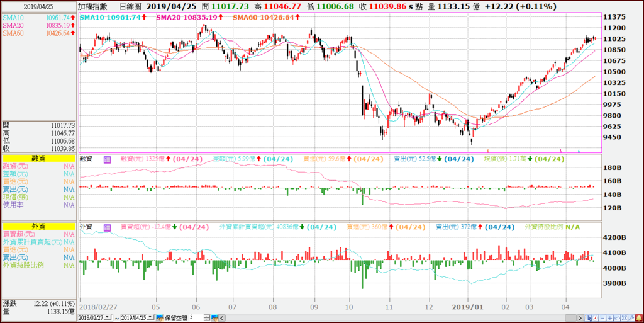Click 日線圖 chart type label
Viewport: 644px width, 323px height.
click(x=130, y=6)
